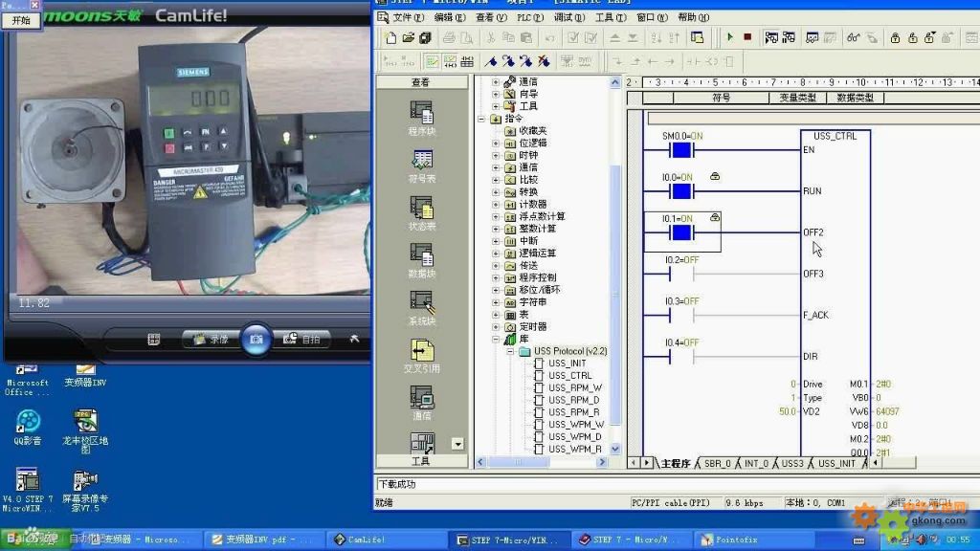Click the 数据类型 column header
The width and height of the screenshot is (980, 551).
pyautogui.click(x=855, y=99)
